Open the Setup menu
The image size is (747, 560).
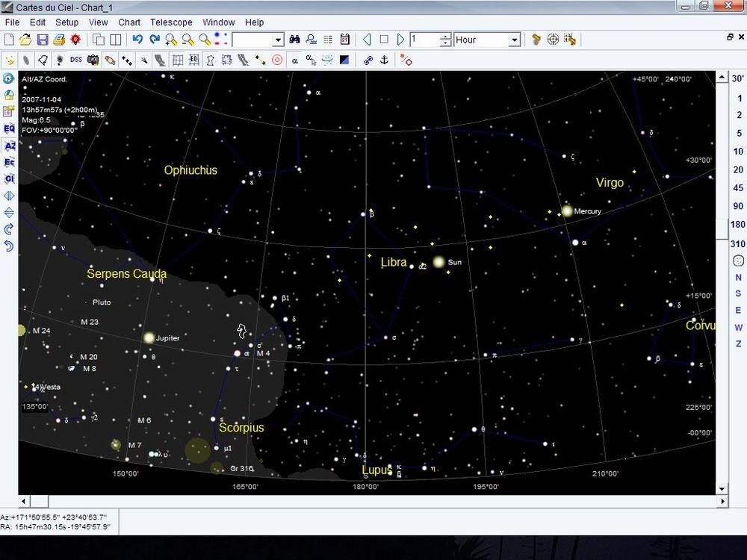pyautogui.click(x=66, y=22)
